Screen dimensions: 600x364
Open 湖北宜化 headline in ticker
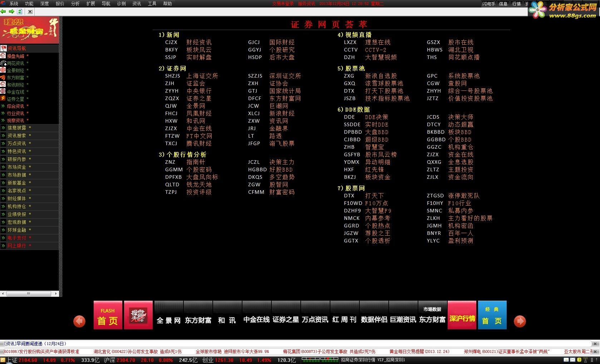pyautogui.click(x=137, y=351)
